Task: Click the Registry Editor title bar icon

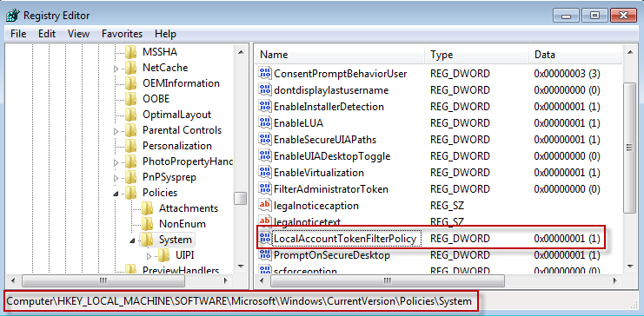Action: point(12,16)
